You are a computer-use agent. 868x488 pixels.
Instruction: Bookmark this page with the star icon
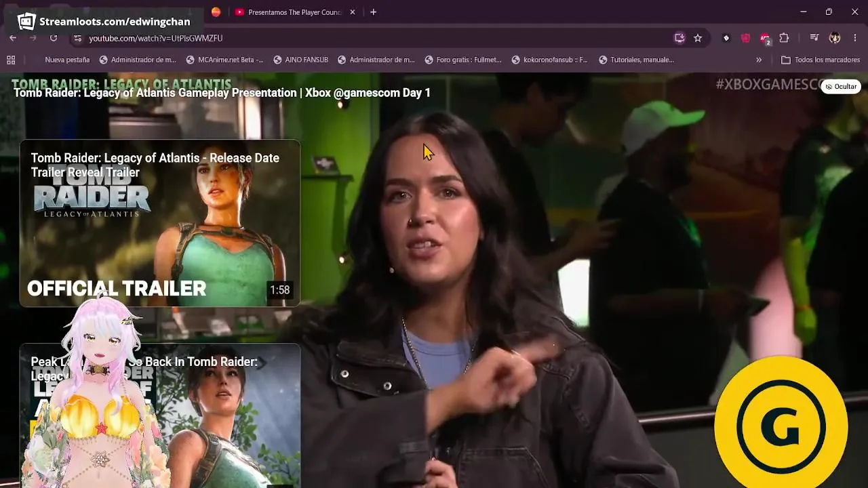[x=698, y=38]
